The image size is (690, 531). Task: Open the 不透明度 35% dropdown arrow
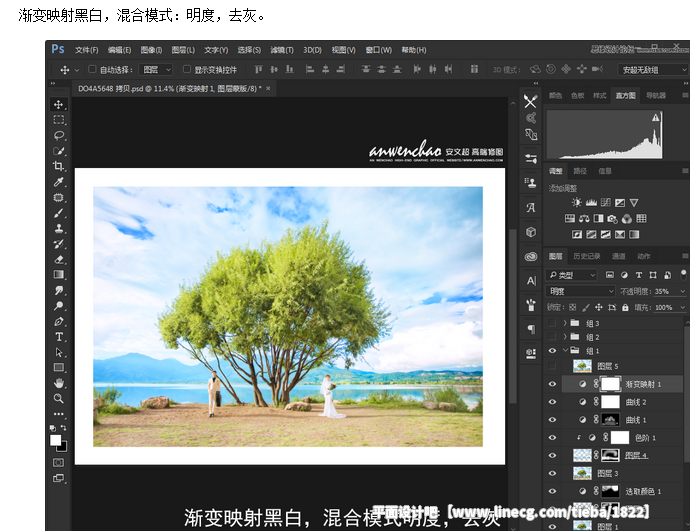point(683,291)
